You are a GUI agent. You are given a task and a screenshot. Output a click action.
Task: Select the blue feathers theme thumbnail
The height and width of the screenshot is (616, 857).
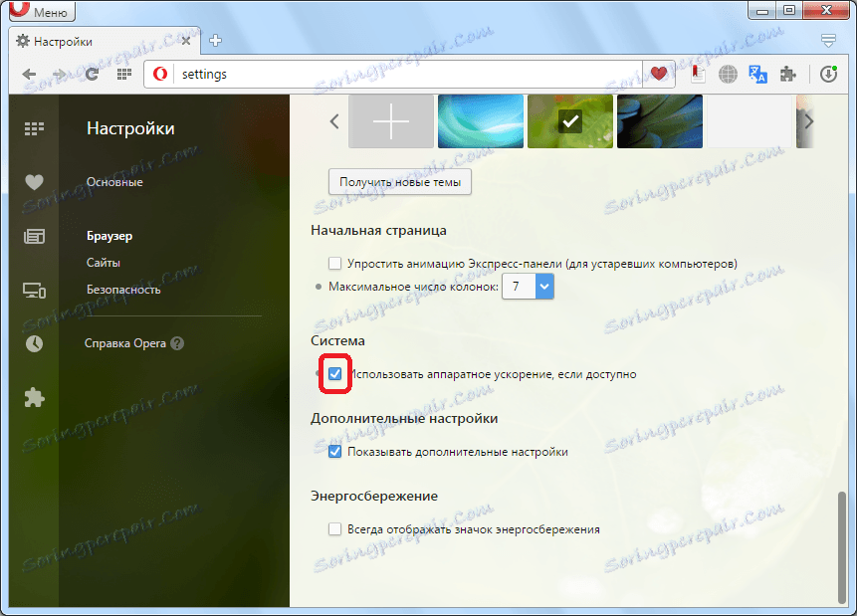coord(660,121)
